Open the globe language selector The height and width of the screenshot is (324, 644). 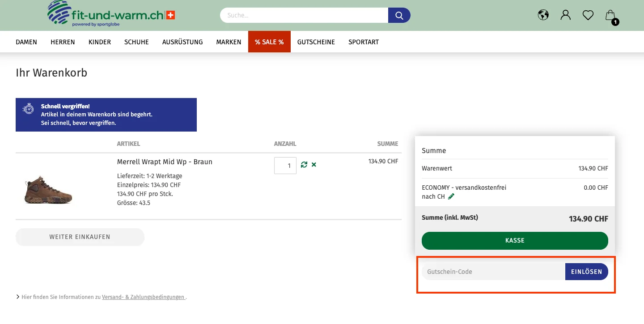pyautogui.click(x=543, y=15)
